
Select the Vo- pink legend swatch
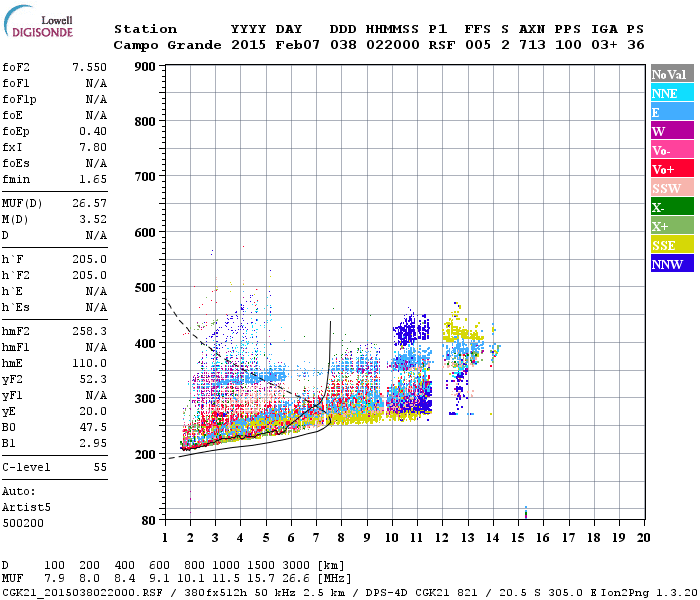click(x=672, y=150)
